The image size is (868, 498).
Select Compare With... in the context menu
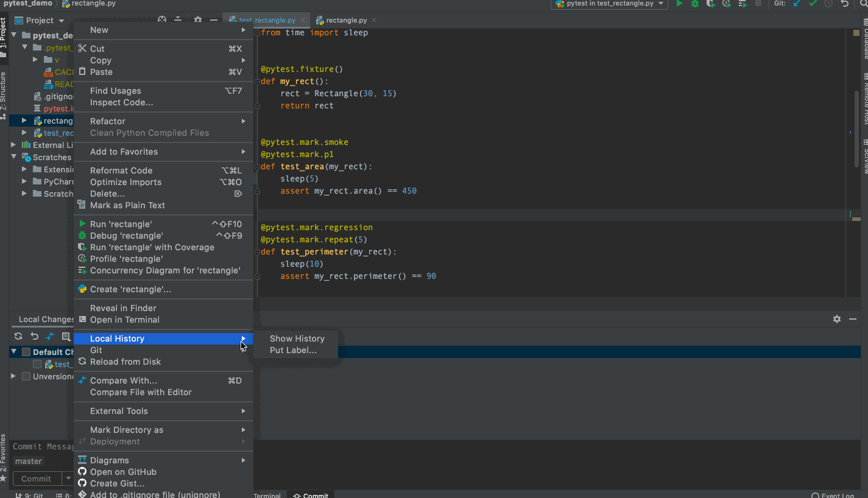163,381
